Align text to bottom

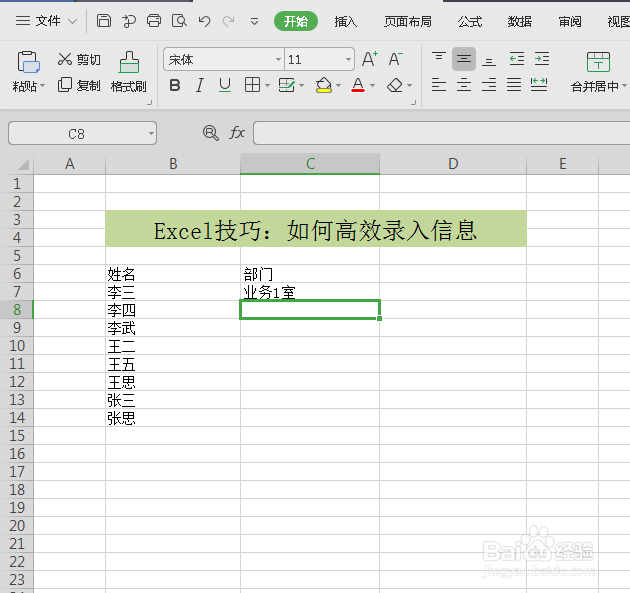(489, 59)
